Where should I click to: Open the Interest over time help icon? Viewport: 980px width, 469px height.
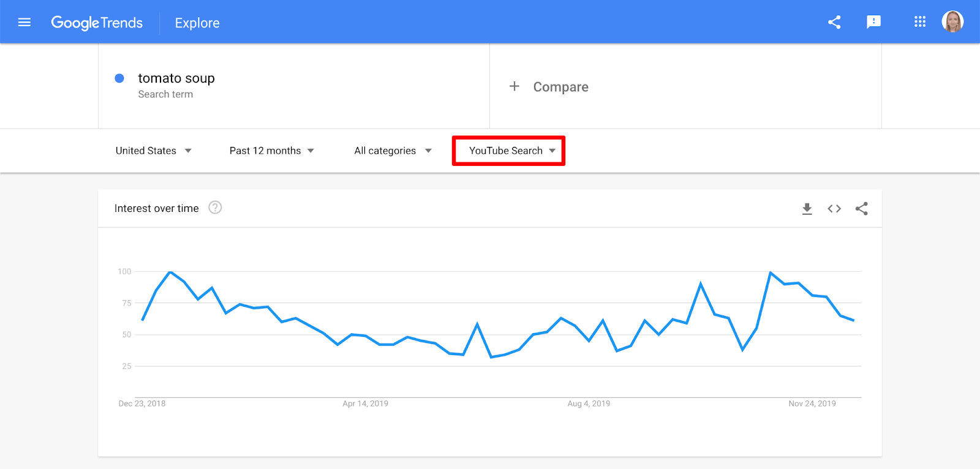click(x=215, y=208)
